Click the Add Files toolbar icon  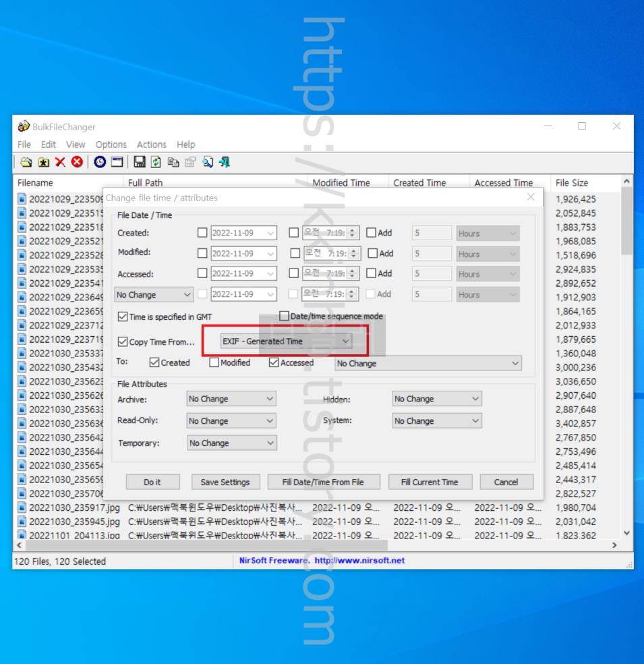pos(26,162)
